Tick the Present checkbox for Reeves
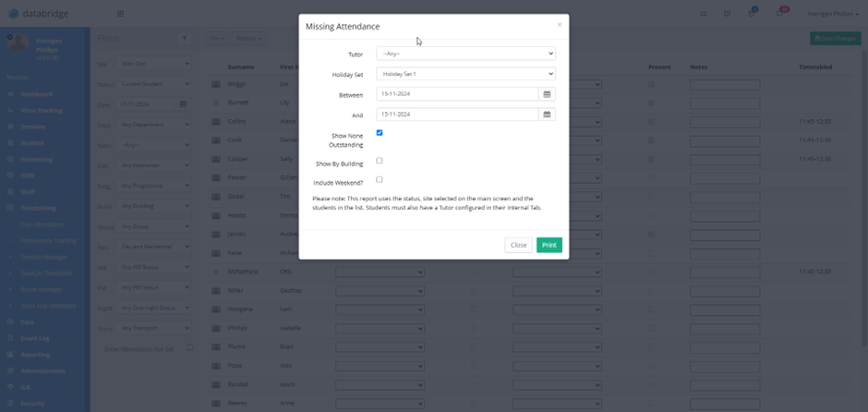 (x=651, y=403)
